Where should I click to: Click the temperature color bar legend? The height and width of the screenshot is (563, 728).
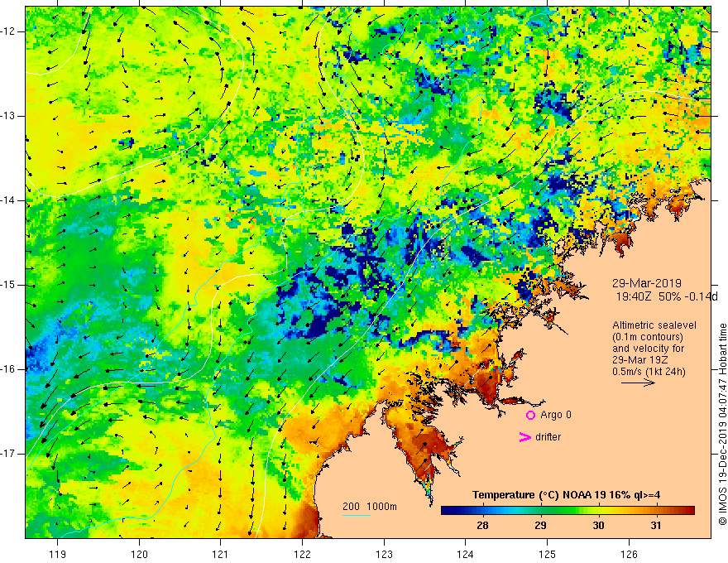568,511
